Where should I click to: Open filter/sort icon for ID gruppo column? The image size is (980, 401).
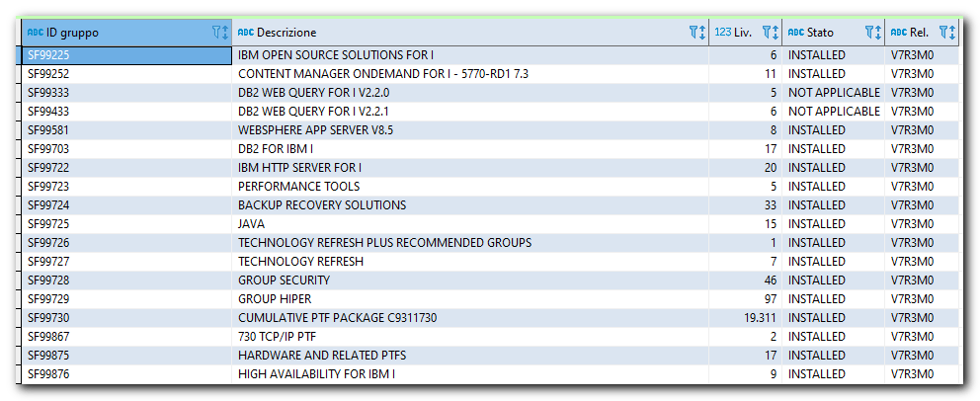point(220,33)
